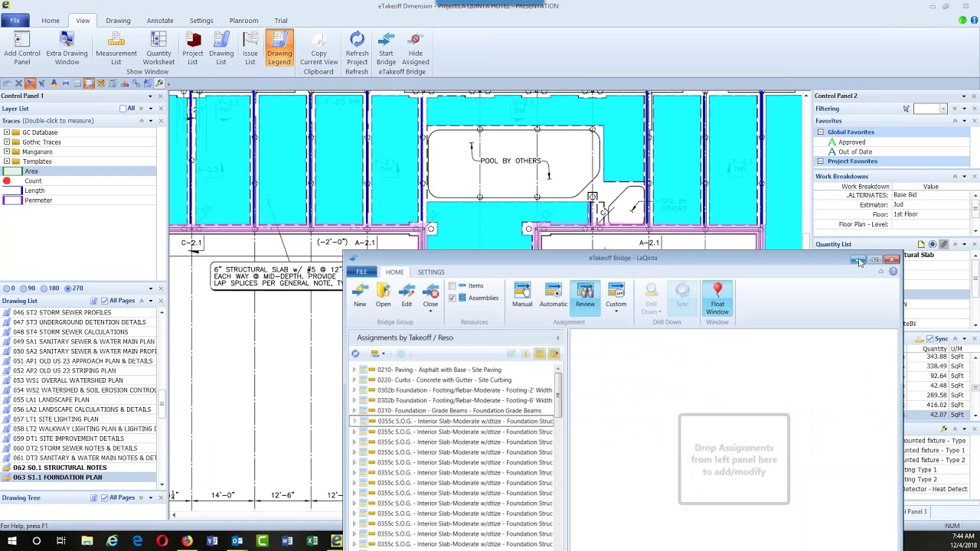
Task: Collapse the Global Favorites group
Action: [x=820, y=132]
